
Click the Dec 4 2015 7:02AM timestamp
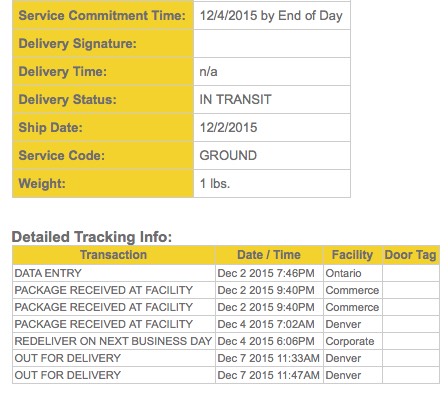(266, 324)
